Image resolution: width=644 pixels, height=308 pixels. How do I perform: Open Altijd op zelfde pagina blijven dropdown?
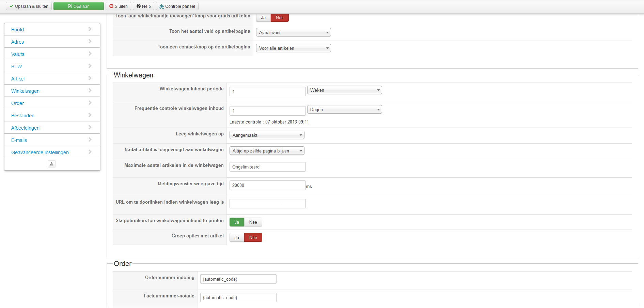click(x=267, y=151)
